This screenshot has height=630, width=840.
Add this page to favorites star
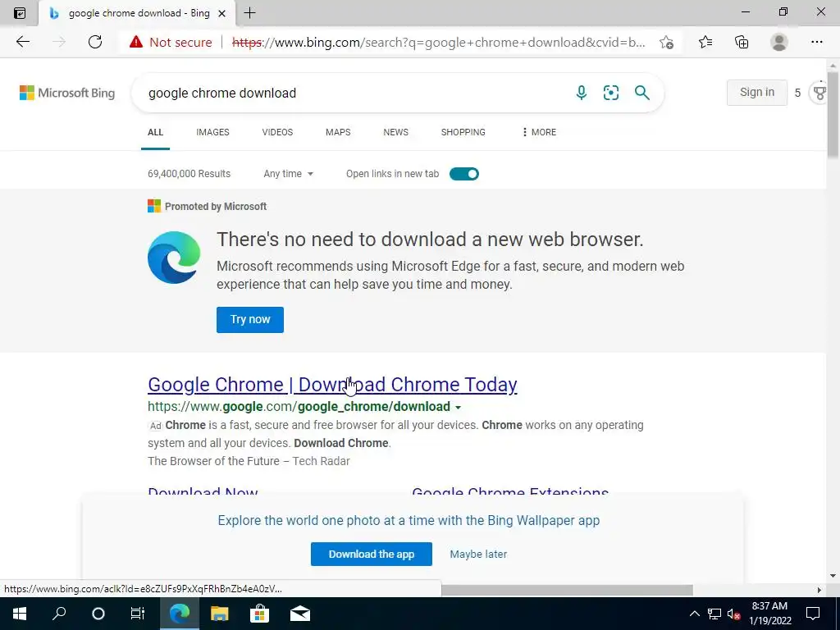point(666,42)
